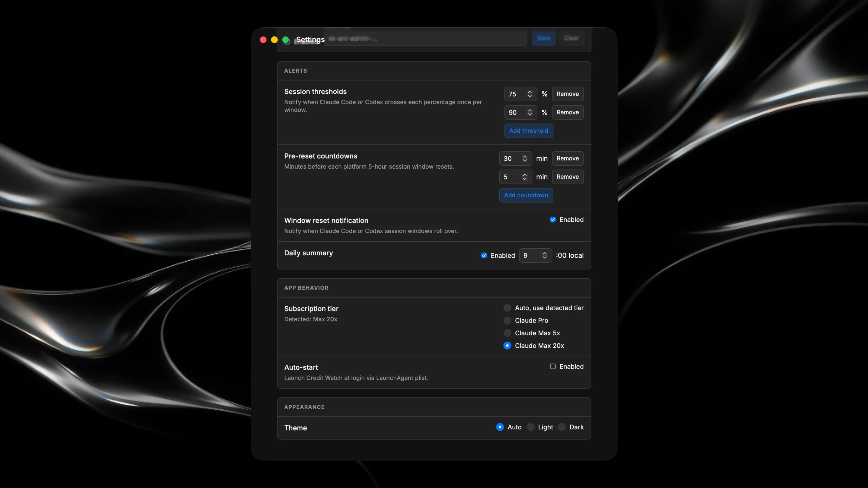Image resolution: width=868 pixels, height=488 pixels.
Task: Click the Window reset notification heading
Action: click(326, 221)
